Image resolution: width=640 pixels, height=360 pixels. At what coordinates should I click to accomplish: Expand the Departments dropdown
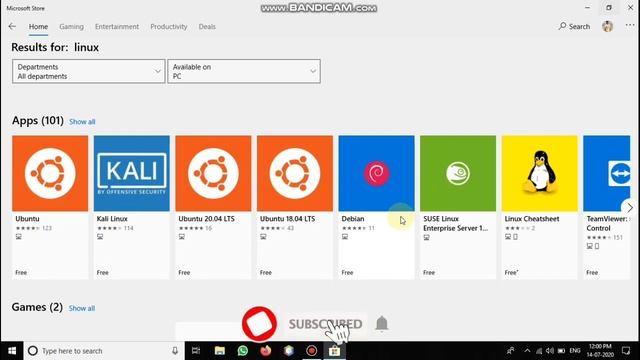pyautogui.click(x=89, y=71)
